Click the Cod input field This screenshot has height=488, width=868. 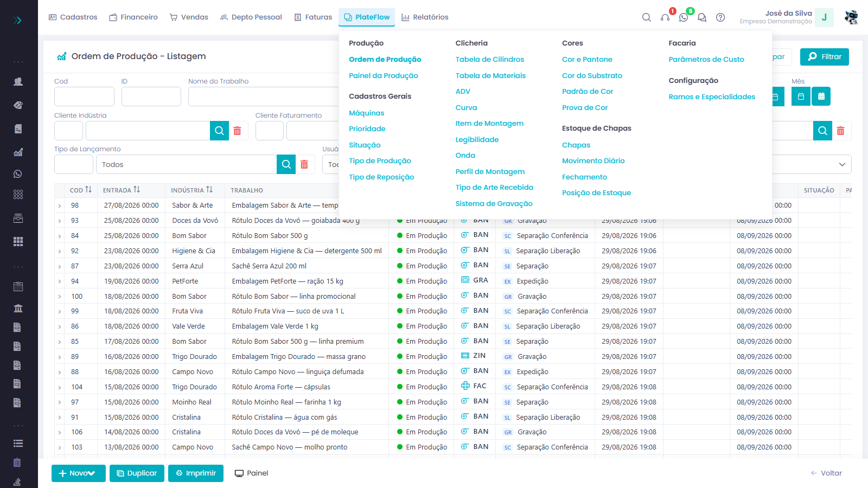tap(84, 97)
